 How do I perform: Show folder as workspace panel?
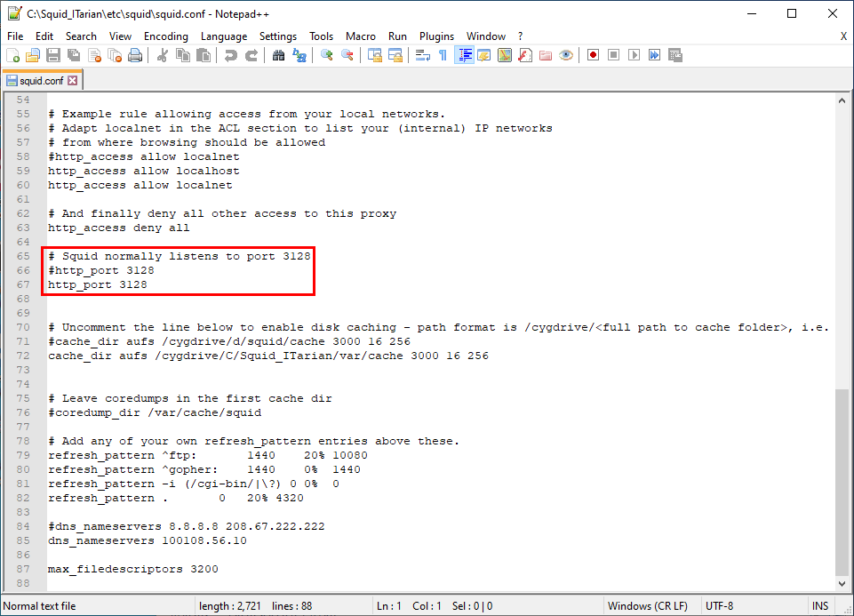click(x=546, y=55)
